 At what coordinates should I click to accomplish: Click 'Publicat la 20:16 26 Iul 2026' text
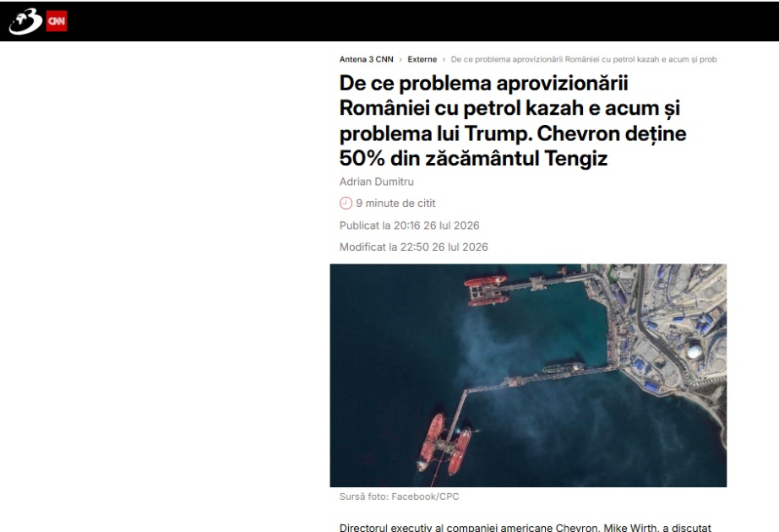[x=410, y=225]
